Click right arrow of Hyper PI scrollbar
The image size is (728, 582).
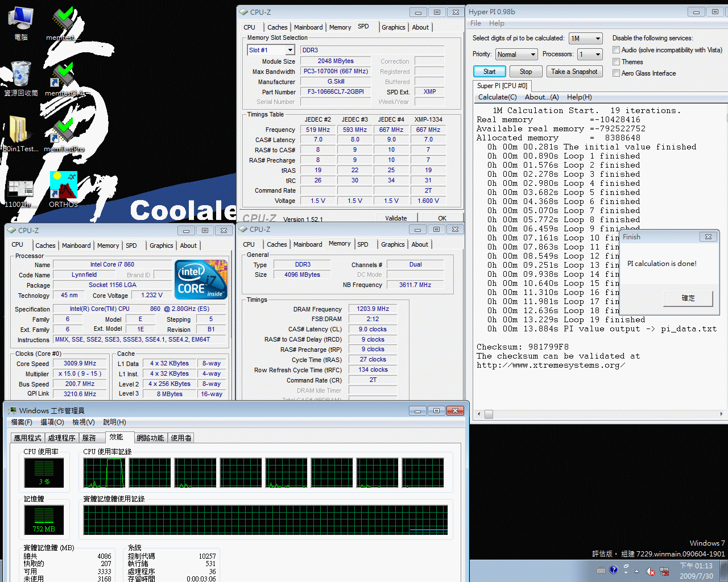click(722, 414)
